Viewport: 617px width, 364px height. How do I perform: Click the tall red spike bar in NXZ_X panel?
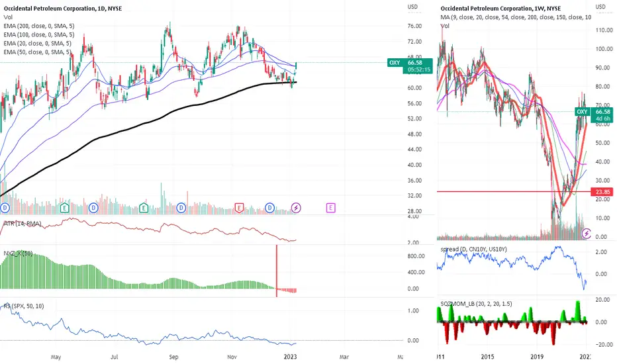(x=277, y=270)
